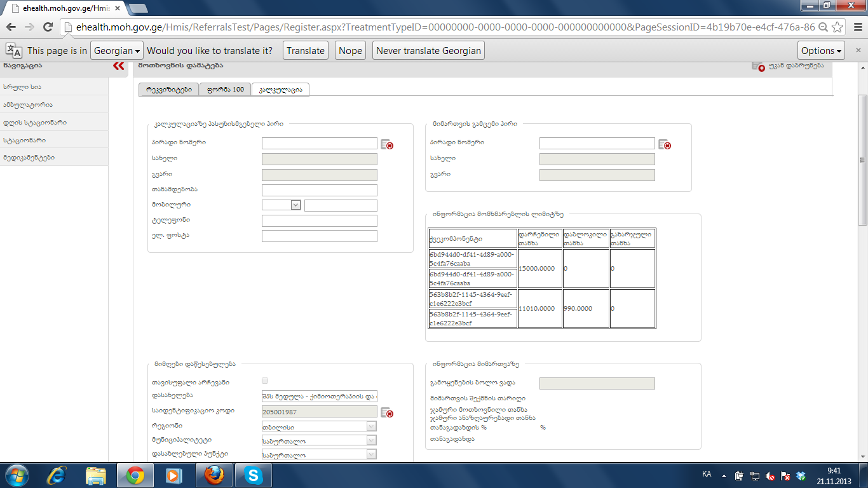Click translate icon in the translation bar

(14, 51)
